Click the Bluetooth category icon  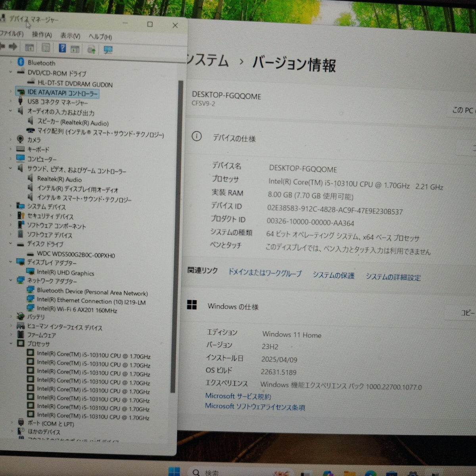tap(21, 62)
